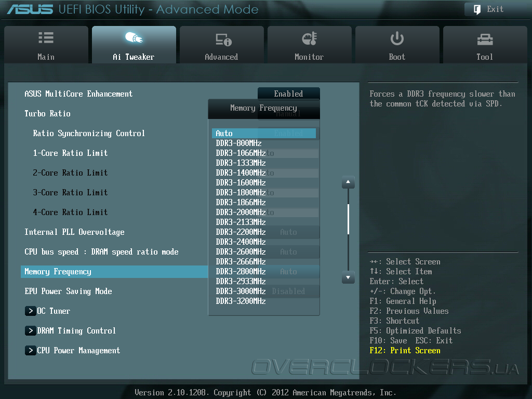Choose DDR3-1400MHz memory frequency

[x=264, y=172]
